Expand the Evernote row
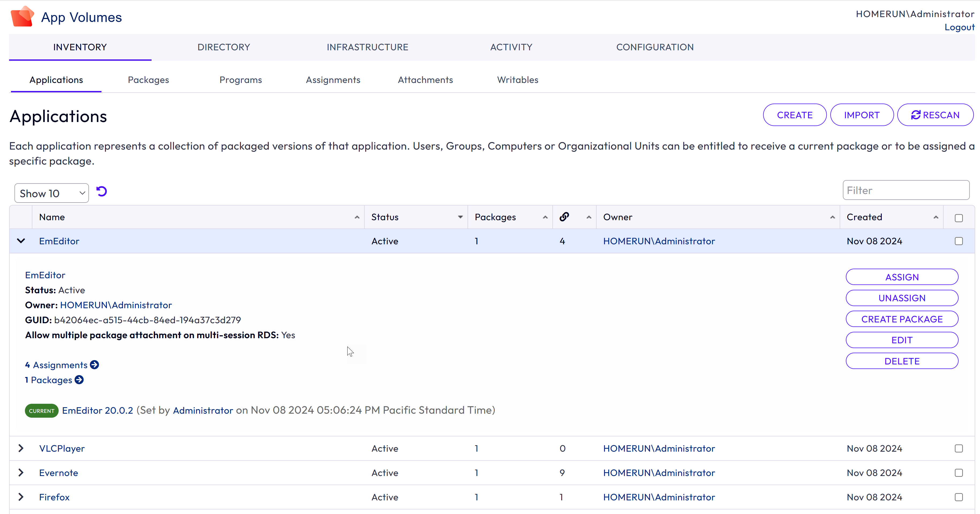The height and width of the screenshot is (514, 980). click(x=21, y=473)
